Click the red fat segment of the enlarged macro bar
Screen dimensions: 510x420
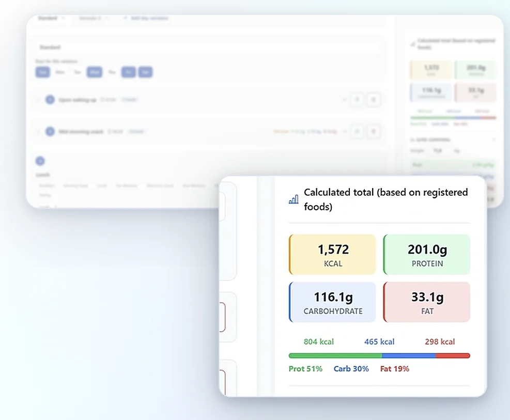[x=453, y=355]
